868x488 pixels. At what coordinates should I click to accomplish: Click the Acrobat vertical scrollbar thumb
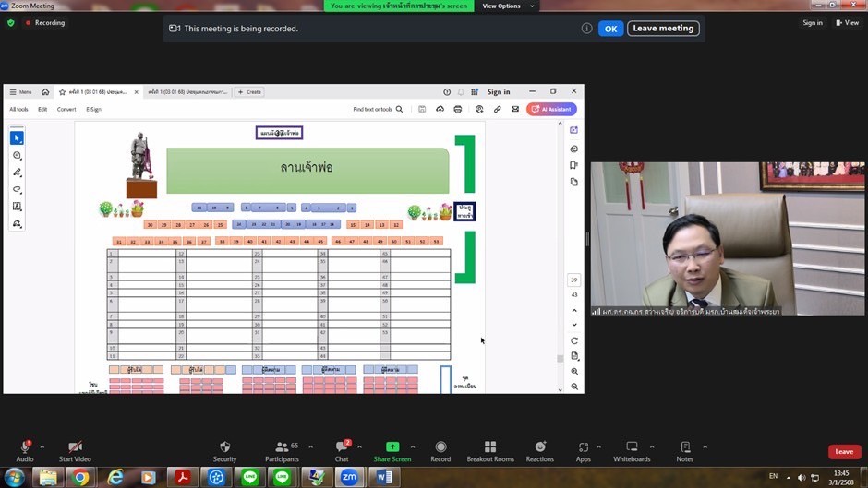point(561,358)
